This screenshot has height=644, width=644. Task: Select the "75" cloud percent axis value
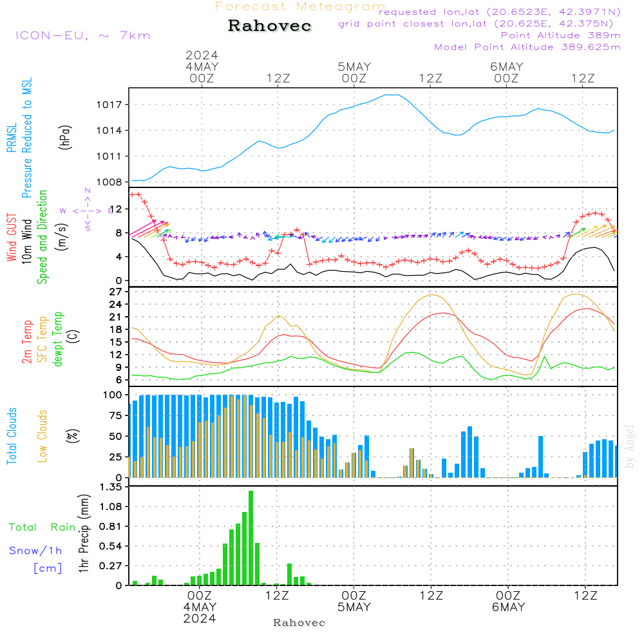116,415
